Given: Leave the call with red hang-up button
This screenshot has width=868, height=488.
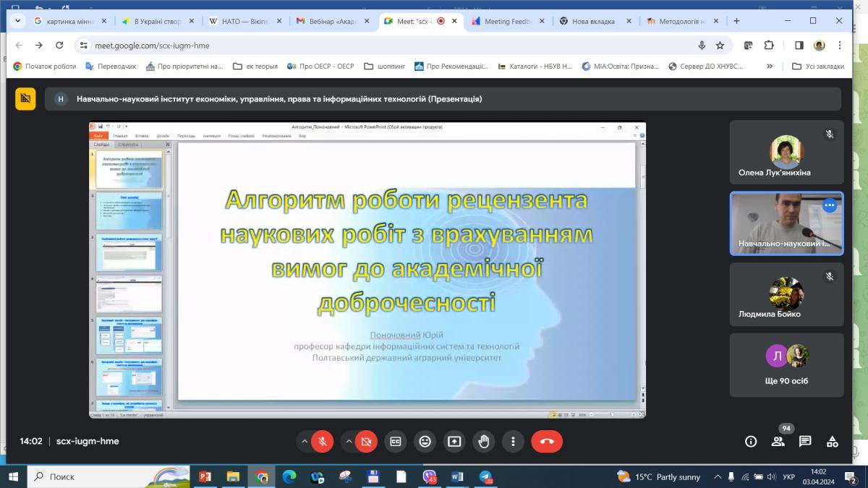Looking at the screenshot, I should coord(547,441).
